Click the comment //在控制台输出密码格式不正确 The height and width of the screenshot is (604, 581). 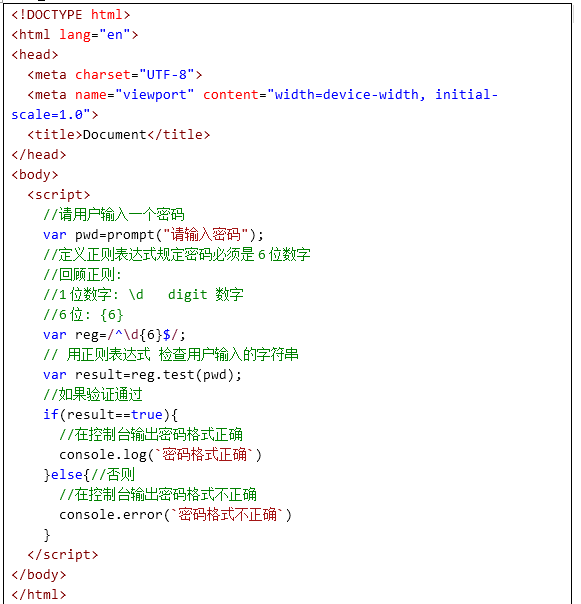(158, 495)
